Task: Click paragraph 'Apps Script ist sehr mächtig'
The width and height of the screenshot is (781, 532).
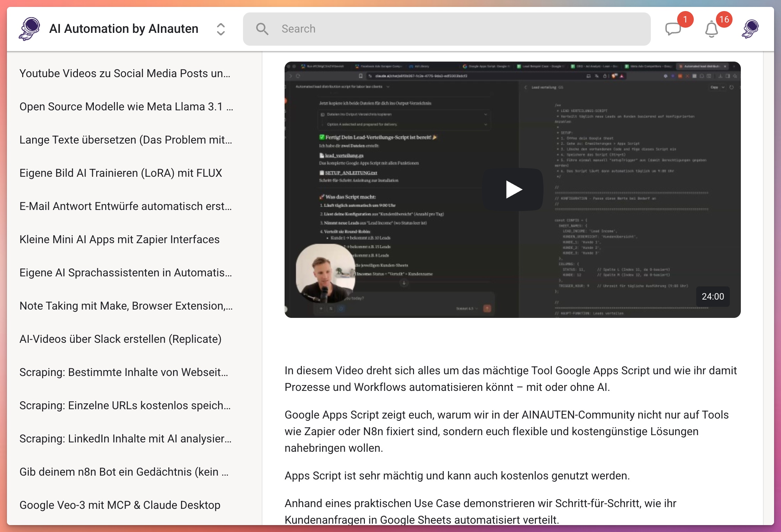Action: pos(457,476)
